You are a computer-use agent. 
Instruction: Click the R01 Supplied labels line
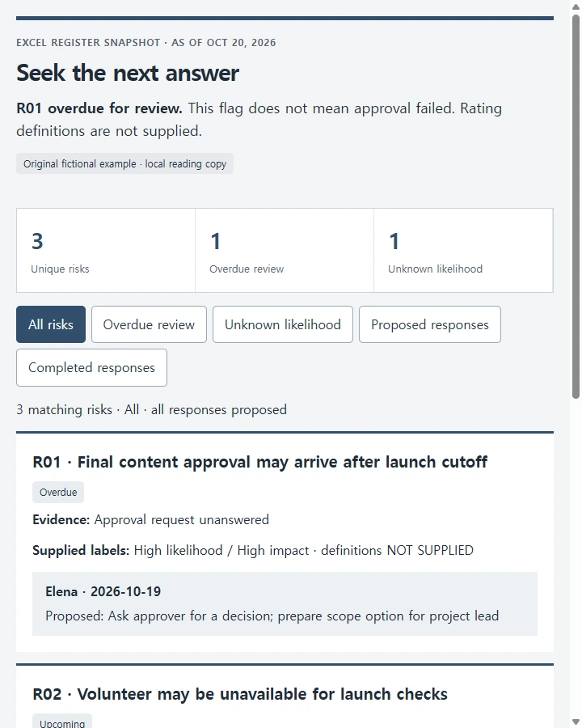253,550
